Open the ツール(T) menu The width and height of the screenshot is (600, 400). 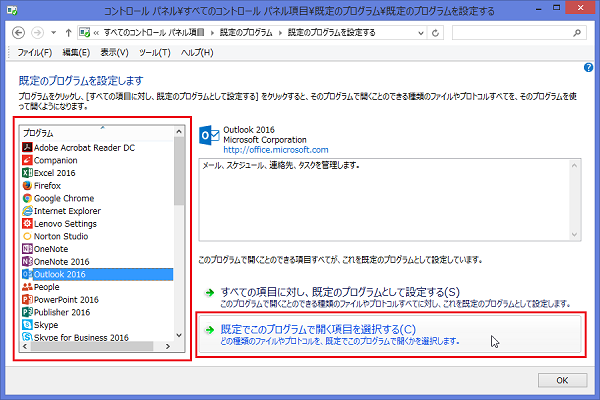click(x=155, y=52)
